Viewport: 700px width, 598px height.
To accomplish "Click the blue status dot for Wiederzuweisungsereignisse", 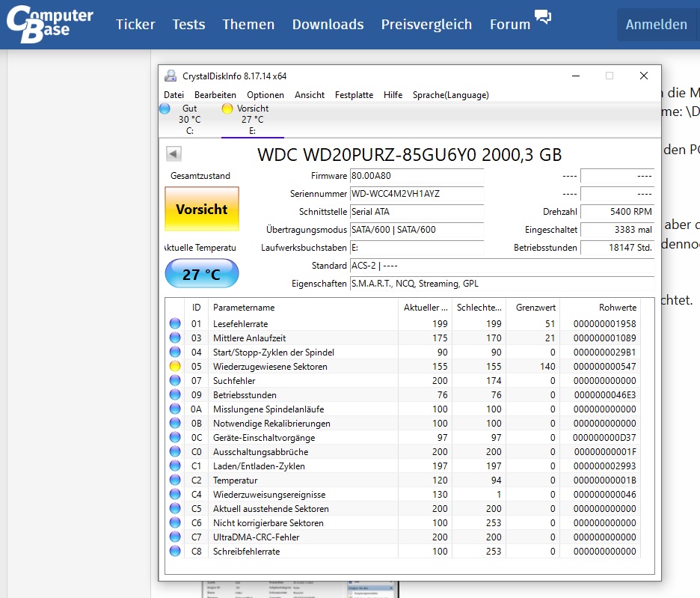I will [x=175, y=494].
